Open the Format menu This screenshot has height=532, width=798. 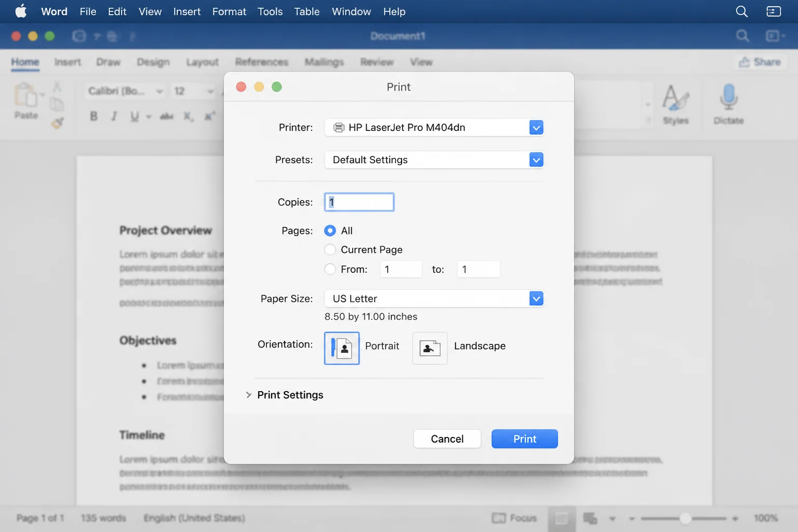tap(229, 11)
